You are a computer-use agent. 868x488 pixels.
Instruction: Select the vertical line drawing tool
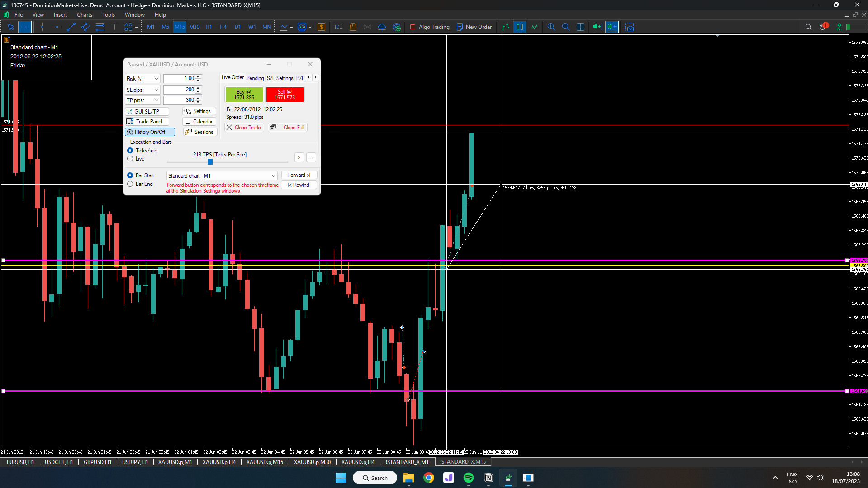[42, 27]
